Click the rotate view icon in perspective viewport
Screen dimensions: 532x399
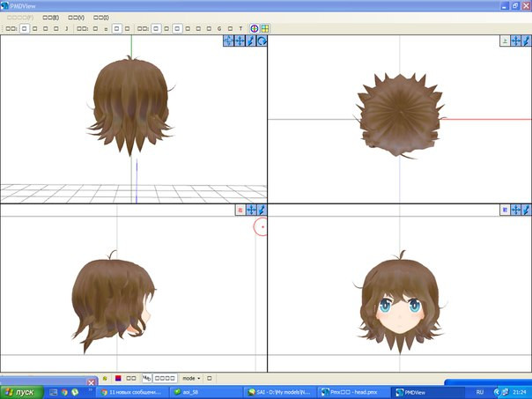point(262,41)
